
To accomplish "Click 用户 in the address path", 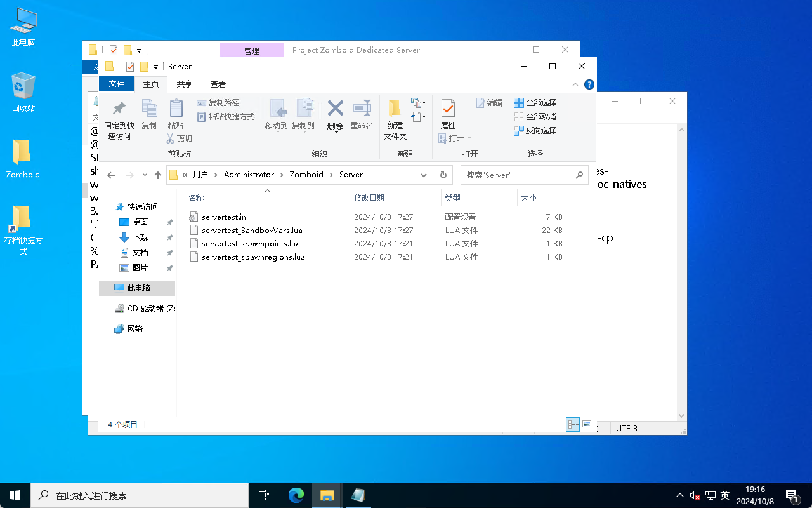I will click(x=200, y=175).
